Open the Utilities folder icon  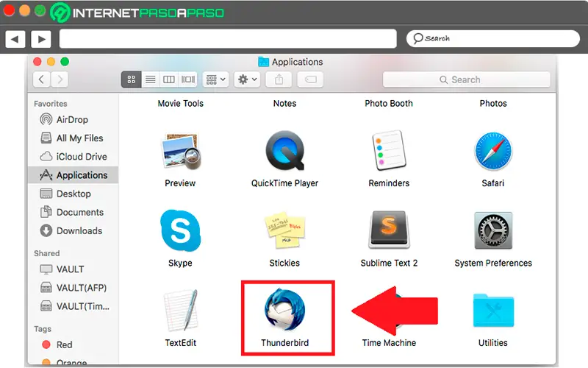pos(493,311)
